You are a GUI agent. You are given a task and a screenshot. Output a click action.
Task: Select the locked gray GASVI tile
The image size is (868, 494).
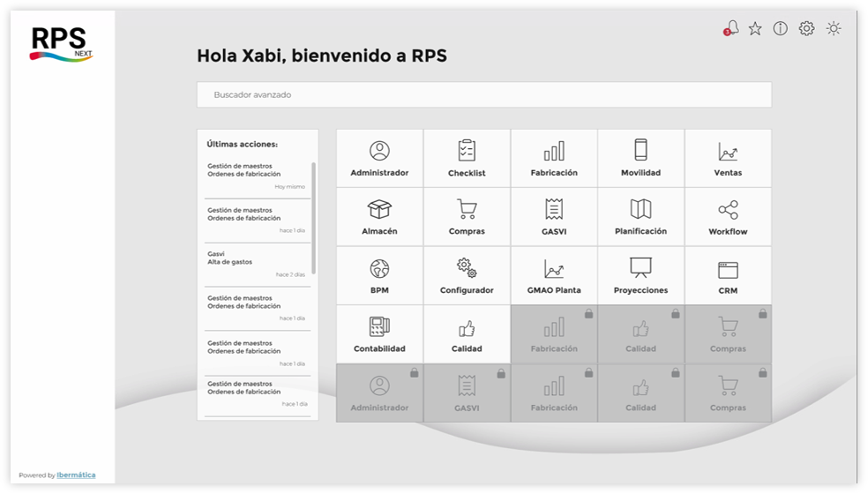tap(467, 393)
